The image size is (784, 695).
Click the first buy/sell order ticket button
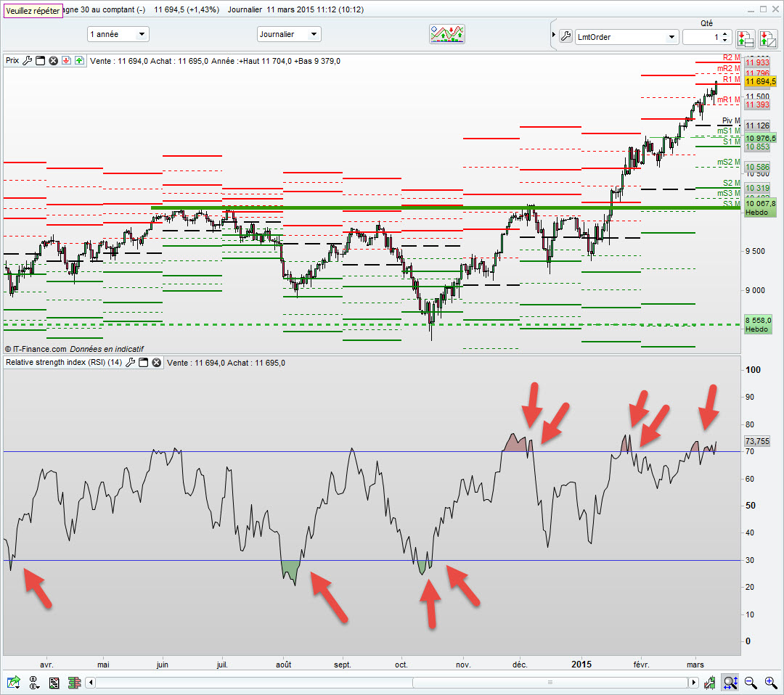tap(745, 38)
